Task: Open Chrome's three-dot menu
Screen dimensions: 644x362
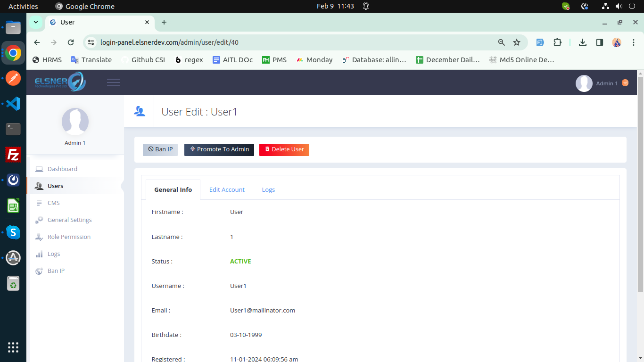Action: 634,42
